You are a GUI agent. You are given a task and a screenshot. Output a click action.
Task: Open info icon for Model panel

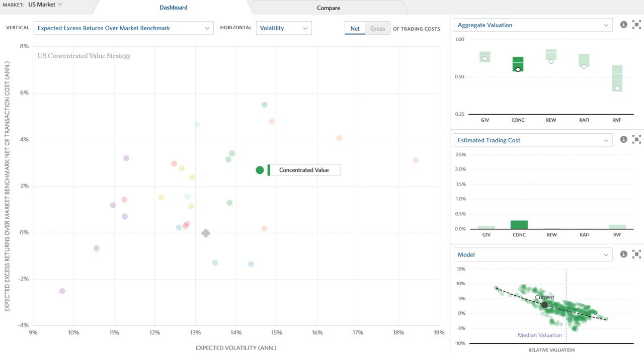click(x=624, y=254)
